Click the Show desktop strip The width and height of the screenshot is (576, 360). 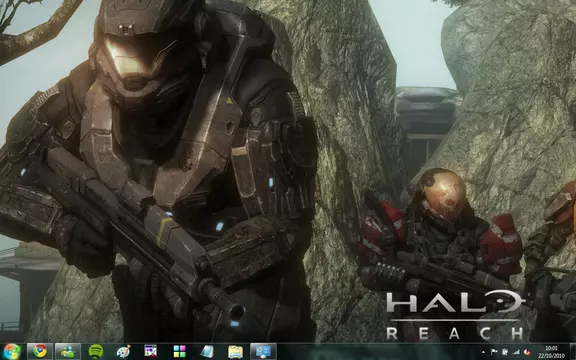point(572,352)
